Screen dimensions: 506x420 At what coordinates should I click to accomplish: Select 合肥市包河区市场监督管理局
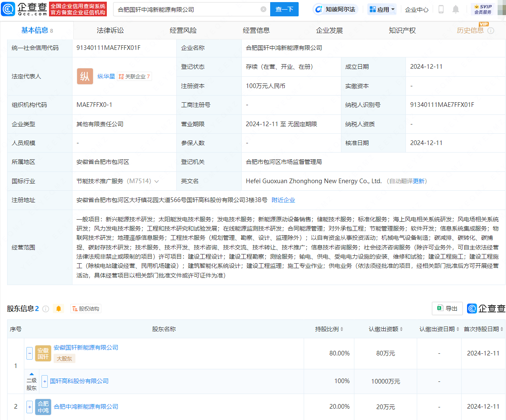pyautogui.click(x=284, y=162)
